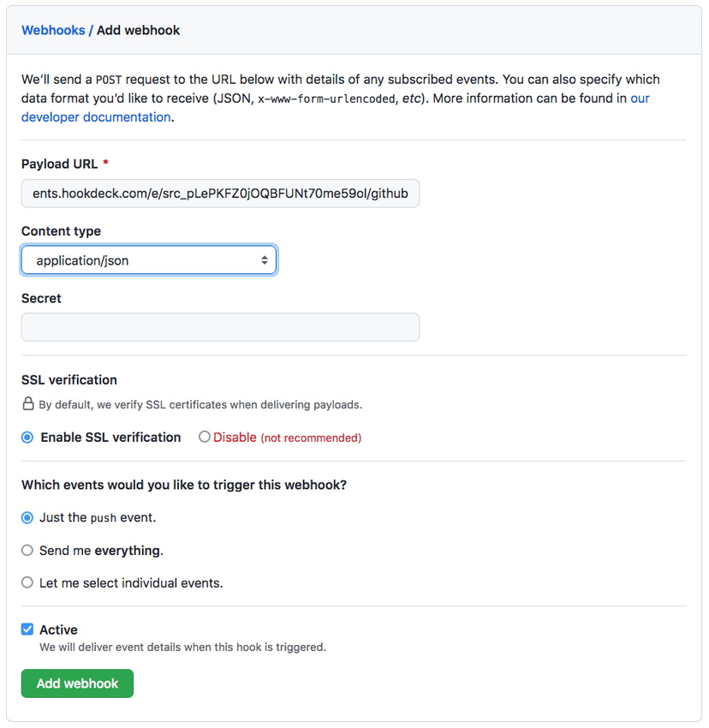This screenshot has height=728, width=709.
Task: Pick "Let me select individual events"
Action: (27, 582)
